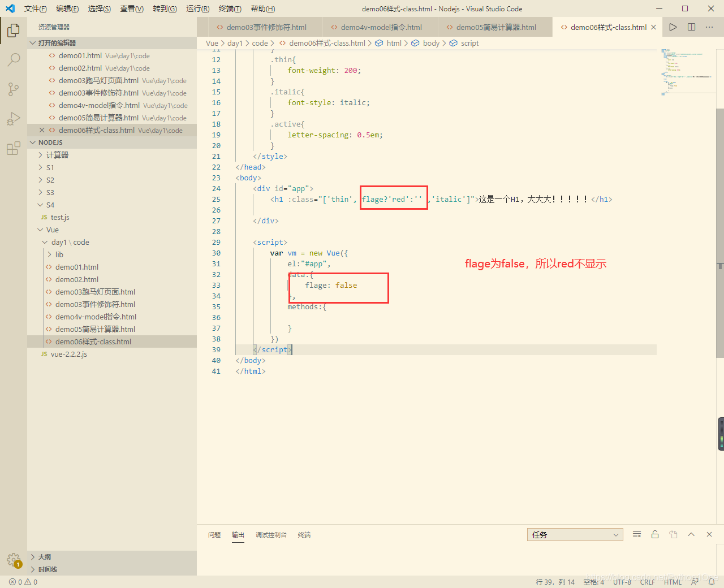Click the editor vertical scrollbar
The width and height of the screenshot is (724, 588).
(x=720, y=233)
